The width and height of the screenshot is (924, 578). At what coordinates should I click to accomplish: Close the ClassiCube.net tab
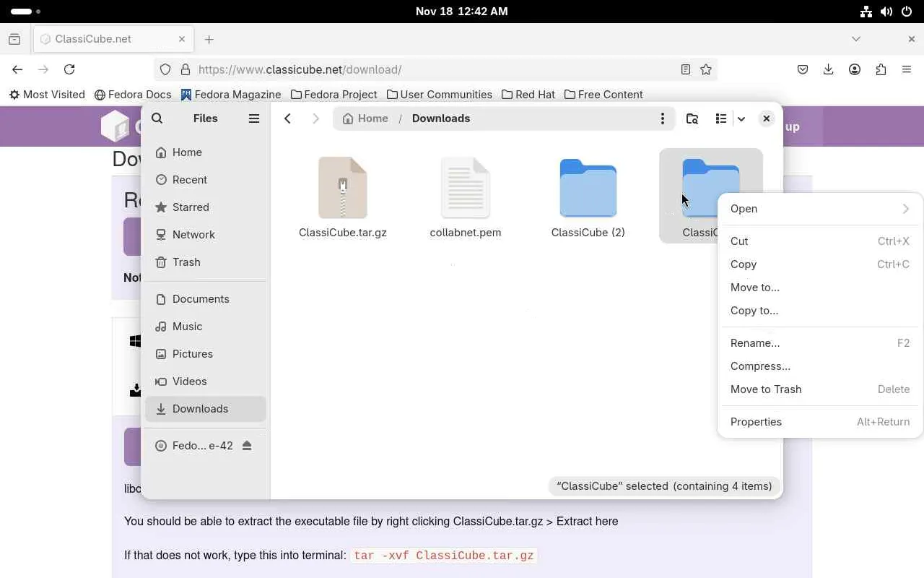pos(182,39)
